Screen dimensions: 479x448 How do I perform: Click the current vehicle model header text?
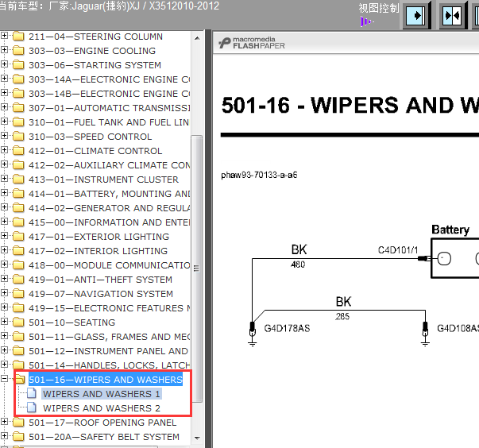click(x=110, y=6)
